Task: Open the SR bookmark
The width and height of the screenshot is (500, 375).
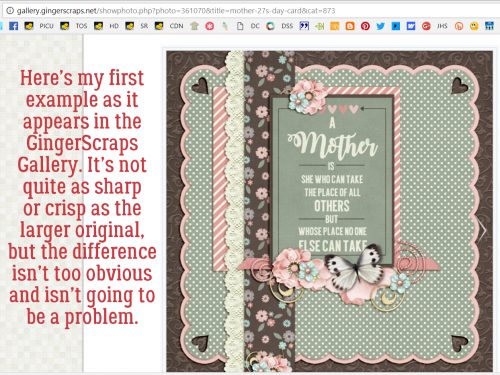Action: pyautogui.click(x=137, y=26)
